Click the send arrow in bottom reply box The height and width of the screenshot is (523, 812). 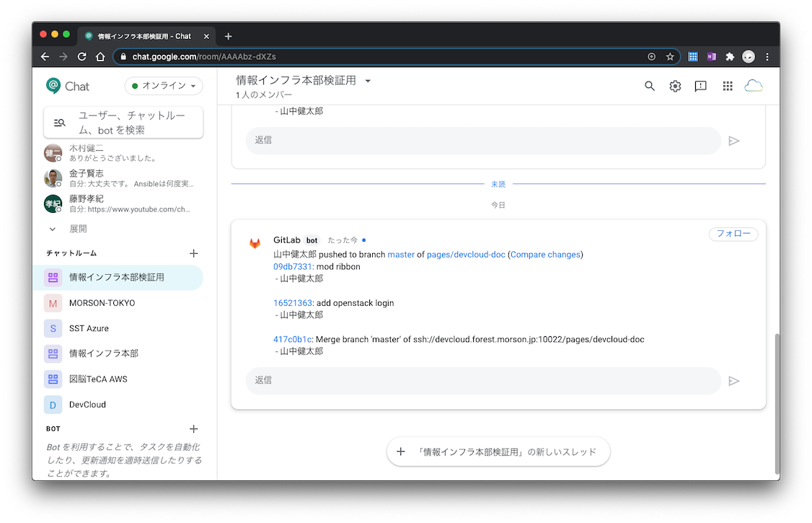pyautogui.click(x=734, y=381)
